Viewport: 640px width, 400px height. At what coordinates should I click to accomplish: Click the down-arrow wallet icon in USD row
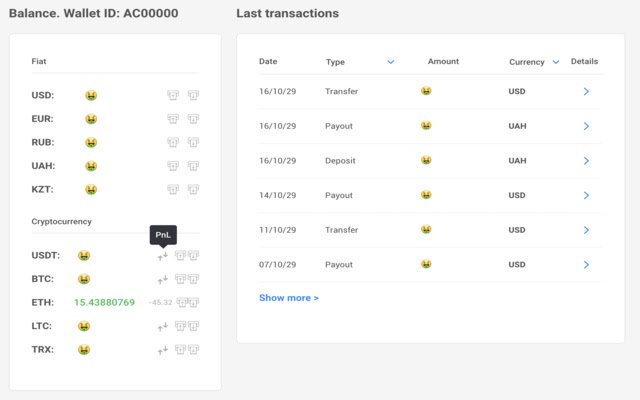click(x=193, y=95)
